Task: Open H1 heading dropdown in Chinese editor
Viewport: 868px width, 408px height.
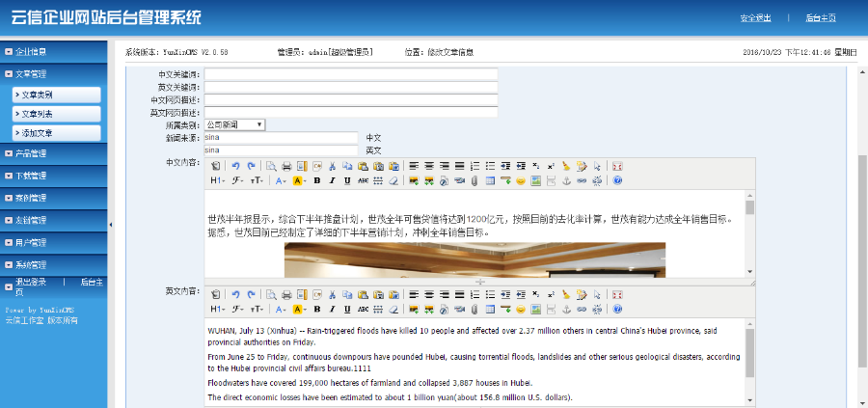Action: (x=218, y=180)
